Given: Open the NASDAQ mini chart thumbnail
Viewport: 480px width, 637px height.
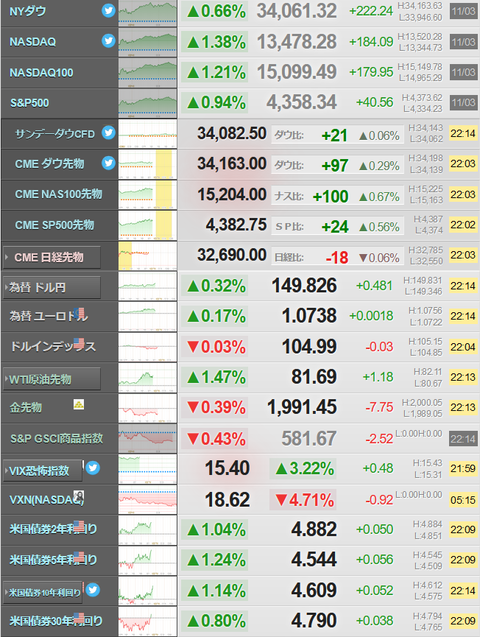Looking at the screenshot, I should [x=147, y=42].
